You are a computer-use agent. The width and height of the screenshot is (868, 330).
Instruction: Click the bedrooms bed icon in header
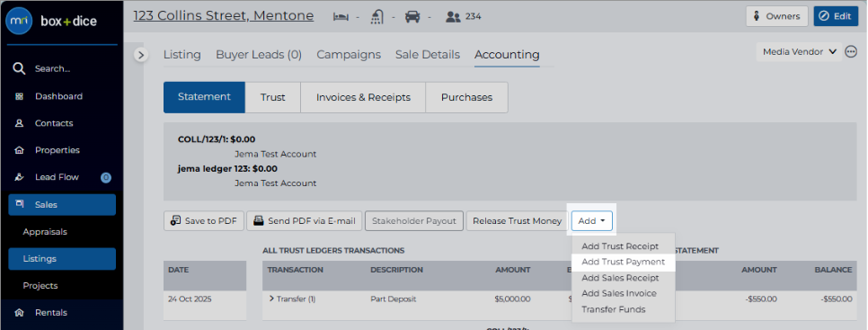click(341, 16)
